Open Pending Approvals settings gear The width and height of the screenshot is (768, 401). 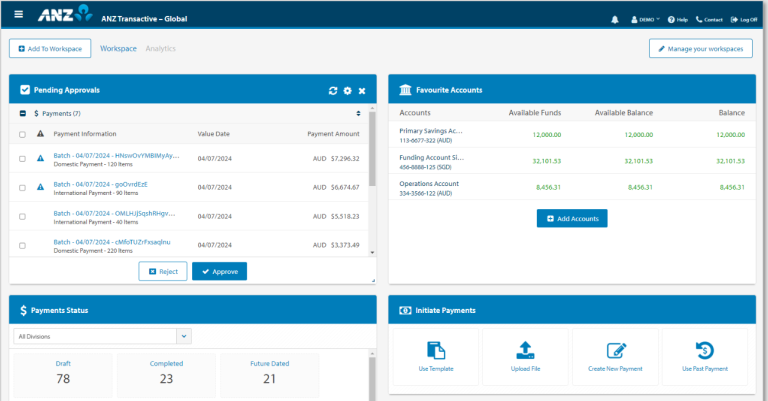pos(347,91)
